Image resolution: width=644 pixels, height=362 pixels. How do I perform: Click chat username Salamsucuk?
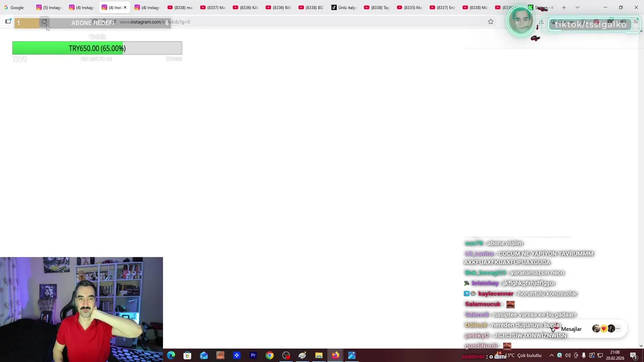[x=482, y=304]
